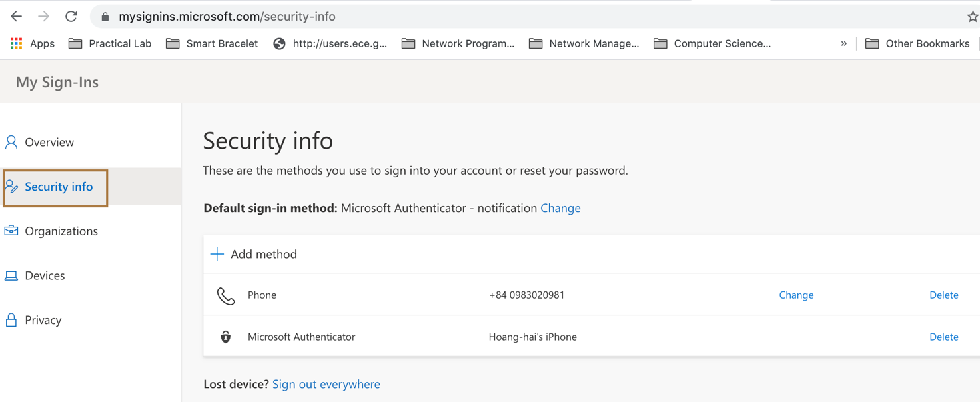Click the Sign out everywhere link
The width and height of the screenshot is (980, 402).
326,384
